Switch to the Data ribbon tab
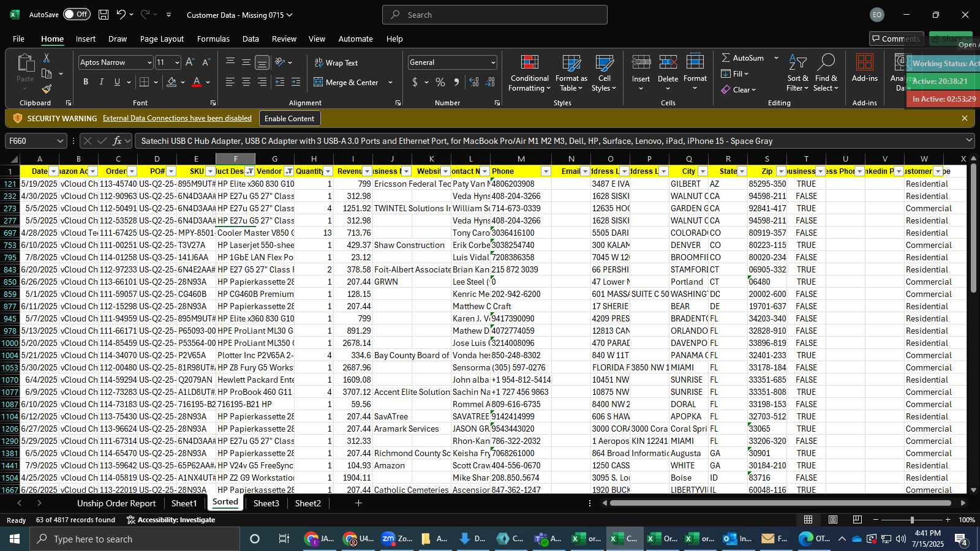This screenshot has width=980, height=551. [251, 39]
